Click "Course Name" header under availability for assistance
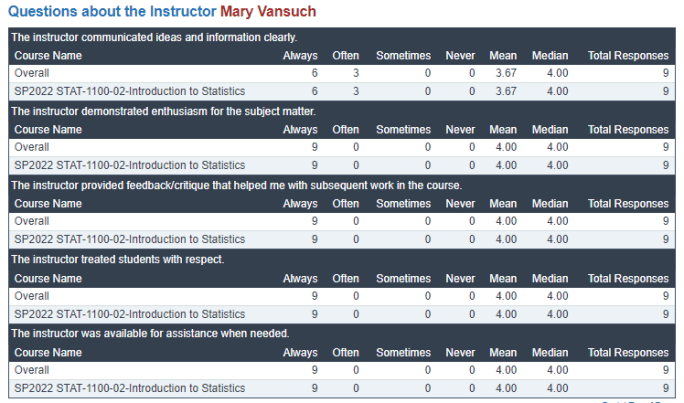The height and width of the screenshot is (403, 684). [x=48, y=352]
